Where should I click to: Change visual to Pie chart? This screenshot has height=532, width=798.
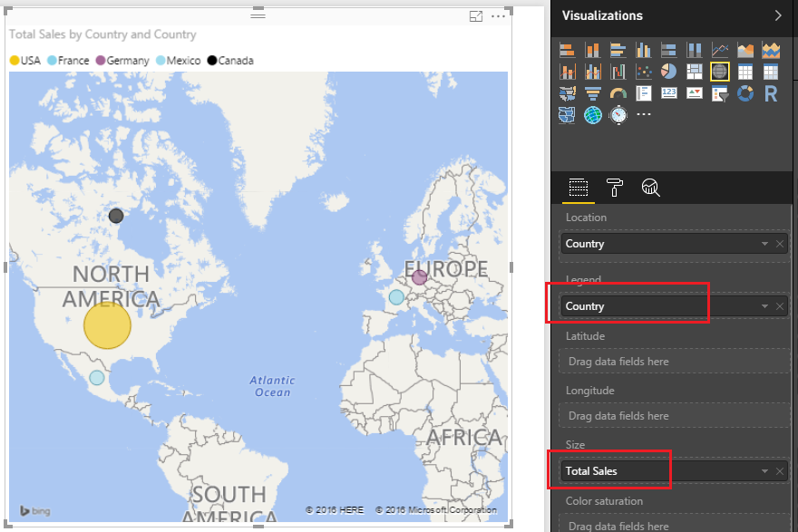pyautogui.click(x=668, y=72)
